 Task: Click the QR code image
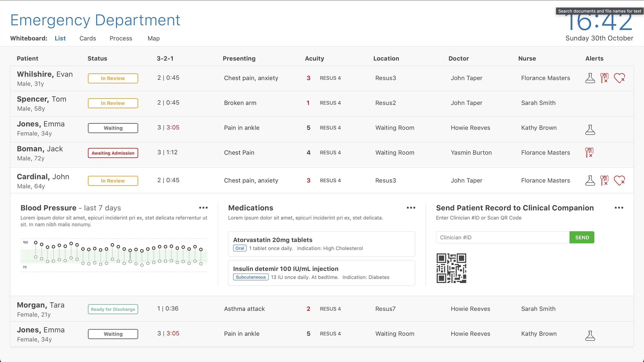(x=451, y=268)
